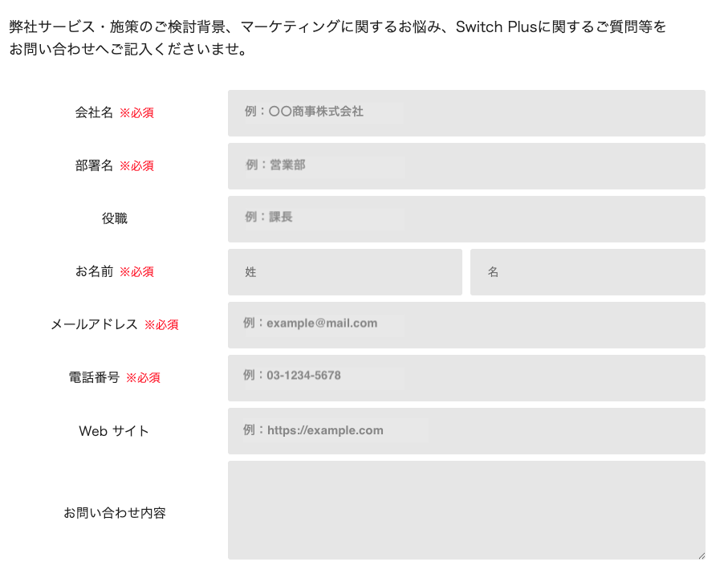The image size is (728, 578).
Task: Click the メールアドレス label text
Action: [94, 324]
